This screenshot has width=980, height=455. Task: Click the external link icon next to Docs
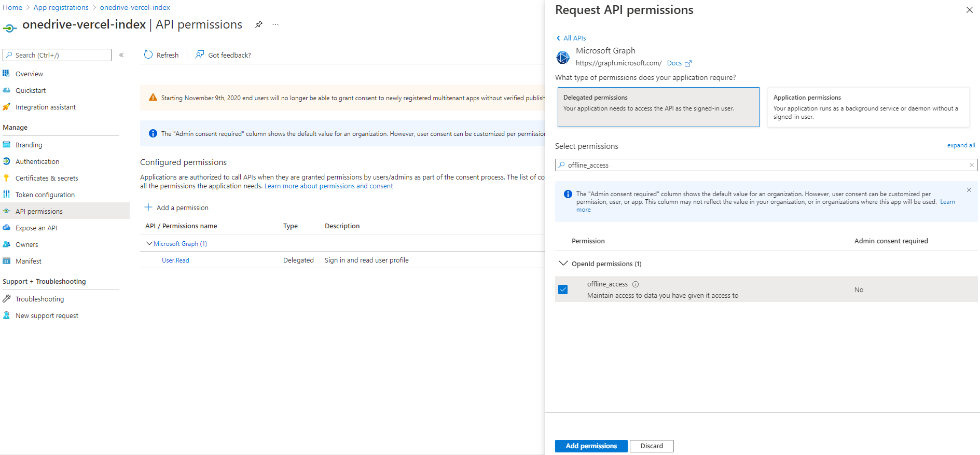coord(688,63)
